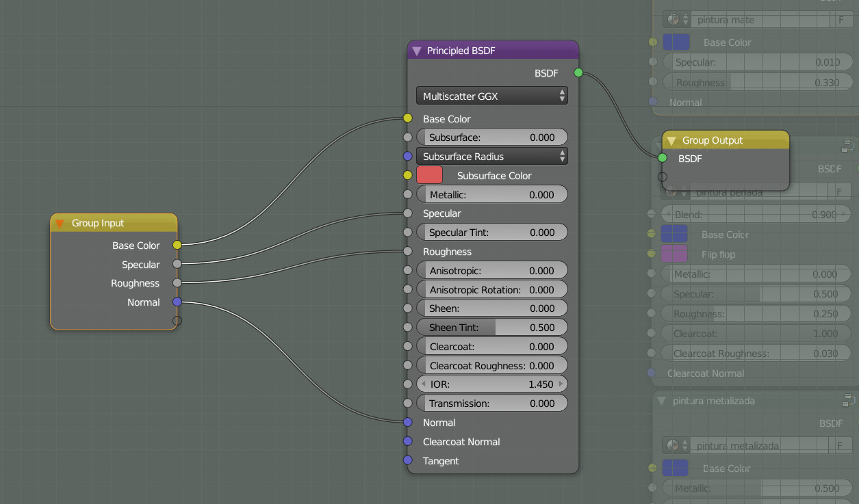Click the node group icon on pintura metalizada header

coord(848,401)
